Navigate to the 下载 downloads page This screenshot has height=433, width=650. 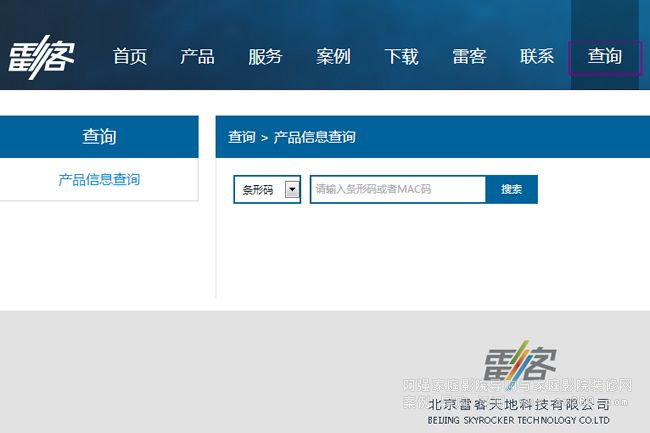click(401, 57)
